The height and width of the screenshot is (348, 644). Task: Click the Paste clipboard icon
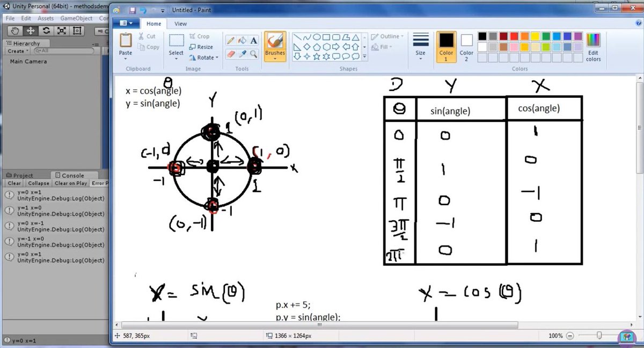coord(126,40)
